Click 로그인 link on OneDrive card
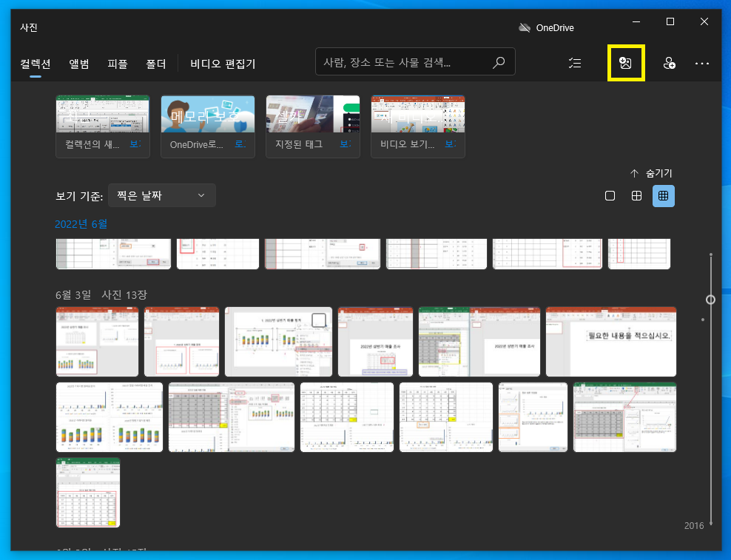The width and height of the screenshot is (731, 560). [x=240, y=144]
